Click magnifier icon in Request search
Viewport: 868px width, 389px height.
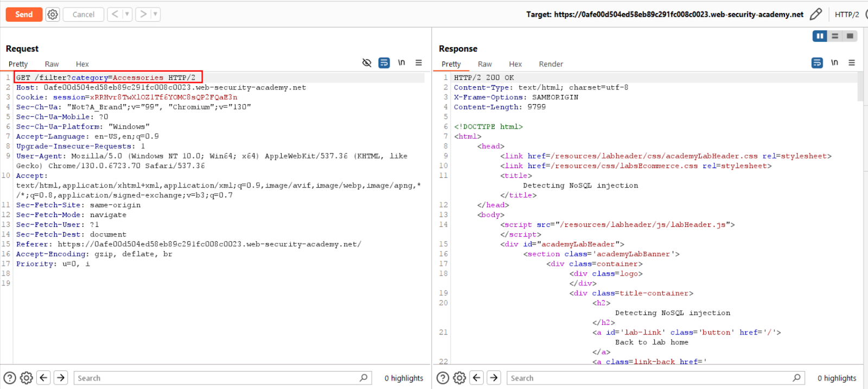pos(363,378)
